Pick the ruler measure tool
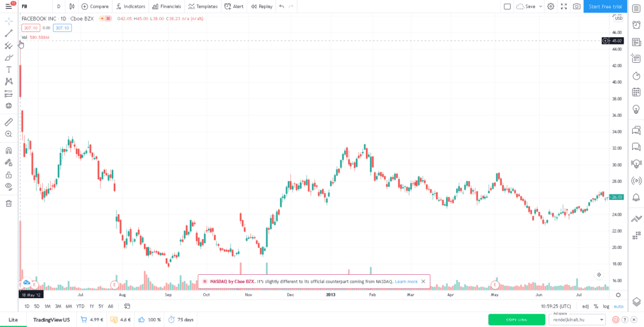 click(x=9, y=122)
